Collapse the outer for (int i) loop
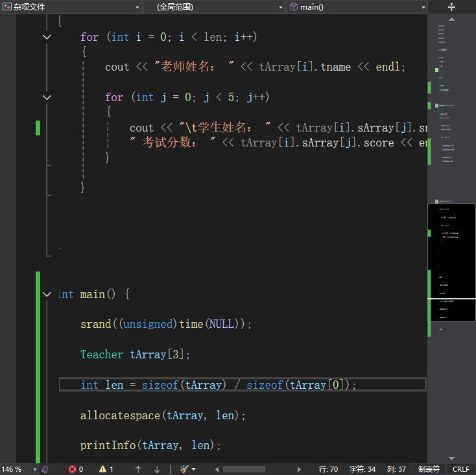 pos(47,37)
